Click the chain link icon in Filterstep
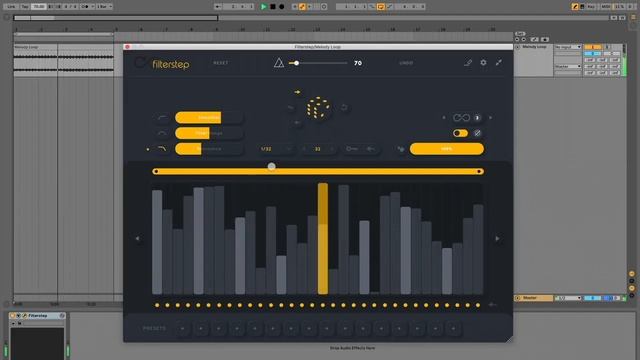Screen dimensions: 640x360 click(461, 118)
